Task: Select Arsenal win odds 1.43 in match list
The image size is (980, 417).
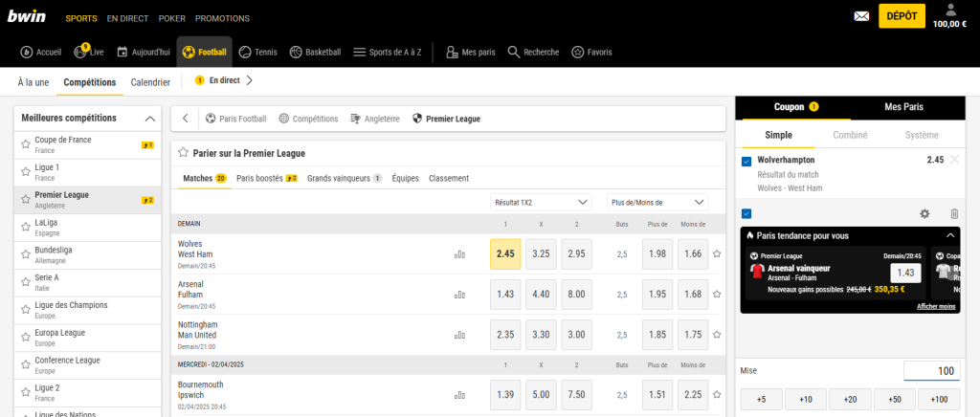Action: (505, 295)
